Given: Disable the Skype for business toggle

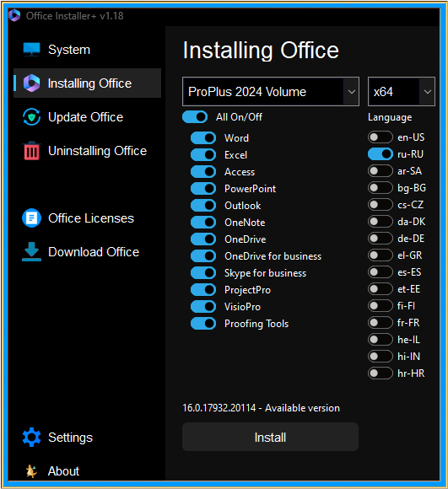Looking at the screenshot, I should tap(203, 272).
